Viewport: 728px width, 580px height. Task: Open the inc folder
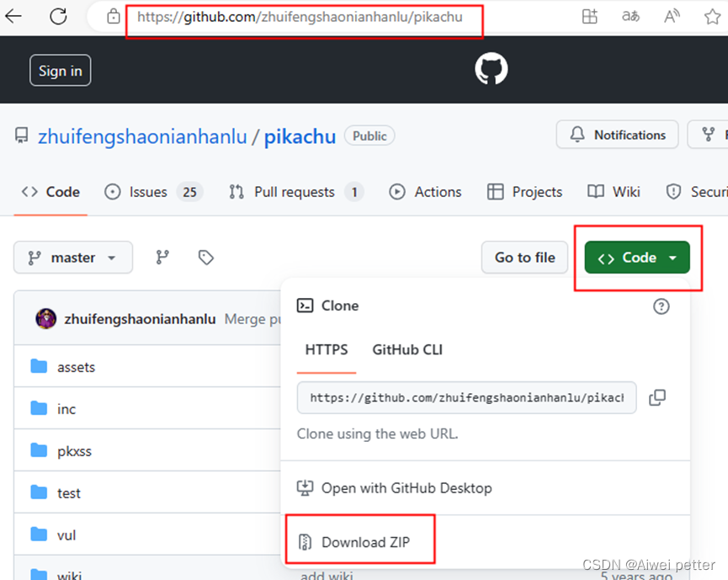point(66,409)
